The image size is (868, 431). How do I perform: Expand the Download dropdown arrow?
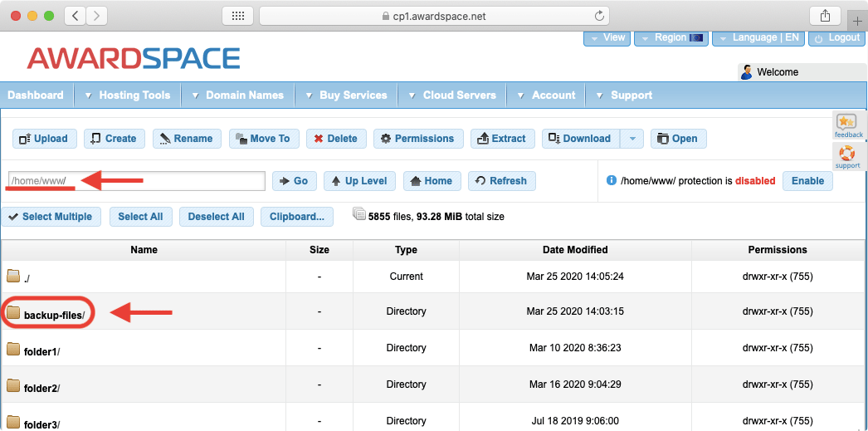(631, 139)
